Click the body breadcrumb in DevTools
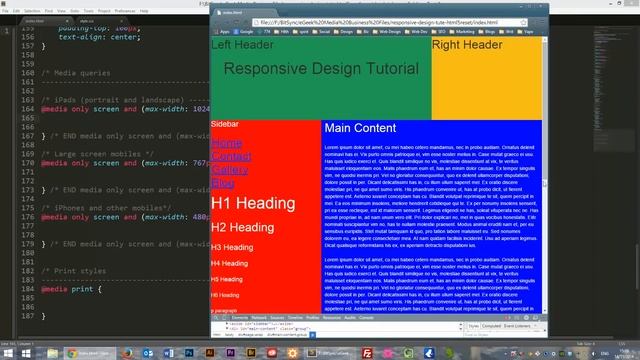Viewport: 640px width, 360px height. click(229, 335)
